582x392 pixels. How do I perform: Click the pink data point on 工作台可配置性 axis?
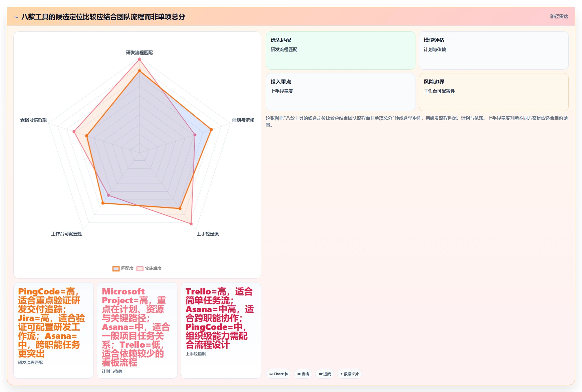click(109, 195)
